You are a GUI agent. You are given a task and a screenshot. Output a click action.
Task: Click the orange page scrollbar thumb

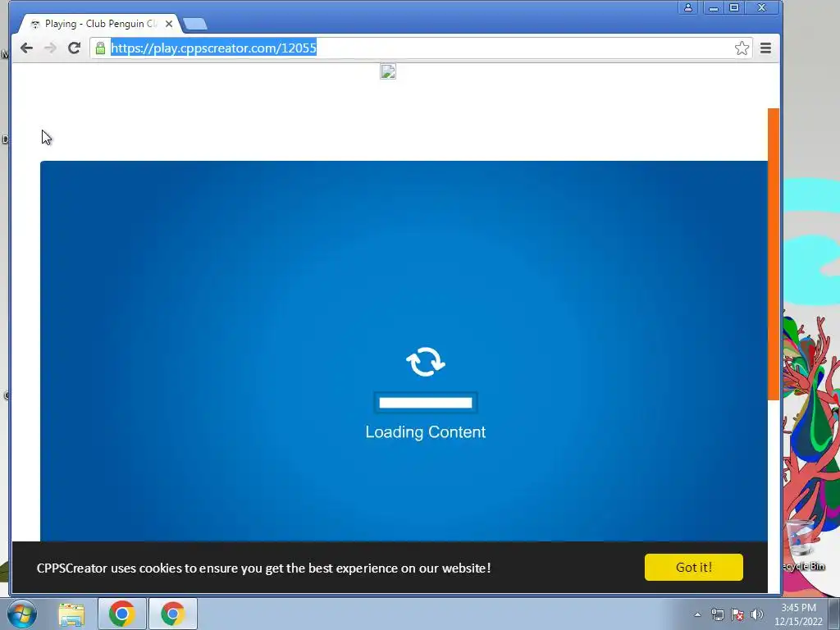(x=773, y=254)
